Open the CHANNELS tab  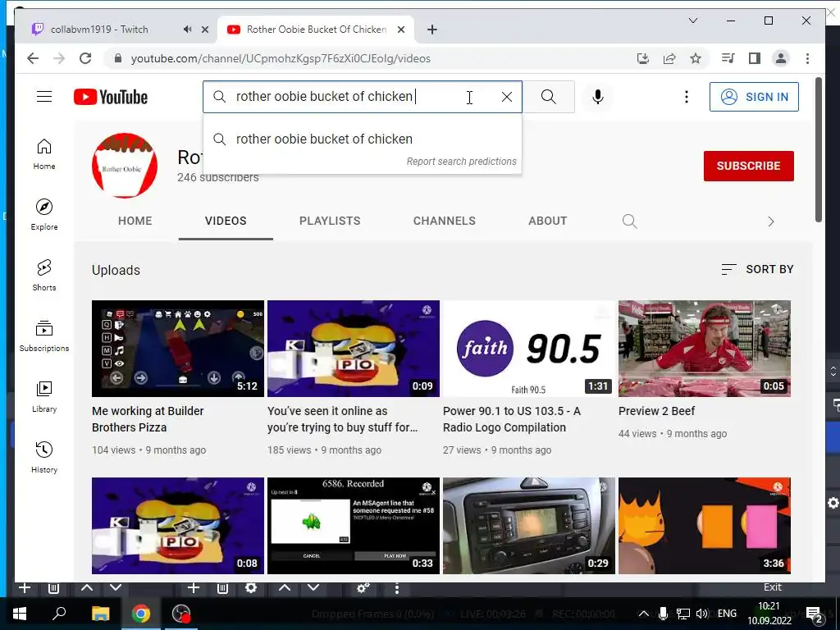[x=444, y=221]
